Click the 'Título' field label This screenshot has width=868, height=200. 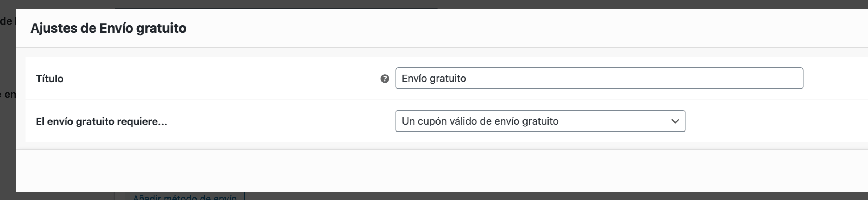click(50, 79)
